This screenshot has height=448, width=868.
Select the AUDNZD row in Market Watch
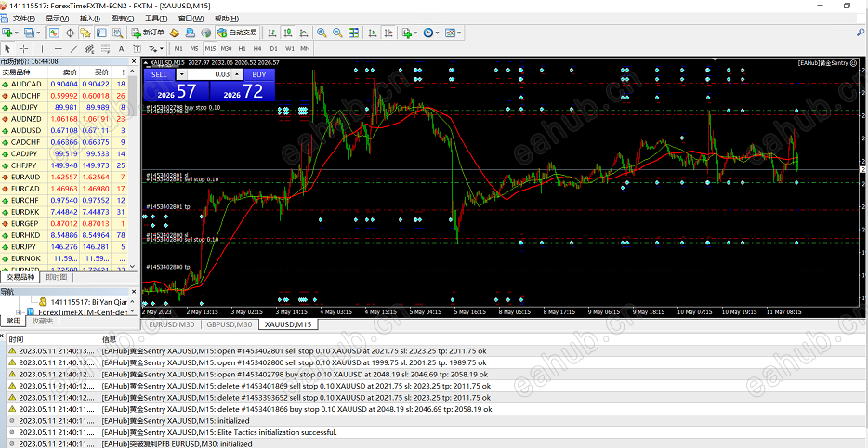[64, 119]
